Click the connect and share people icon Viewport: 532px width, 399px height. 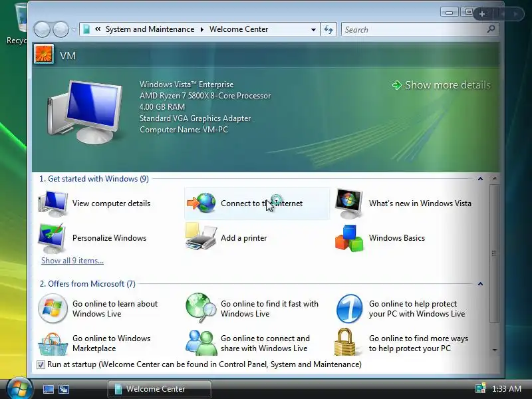pyautogui.click(x=201, y=342)
